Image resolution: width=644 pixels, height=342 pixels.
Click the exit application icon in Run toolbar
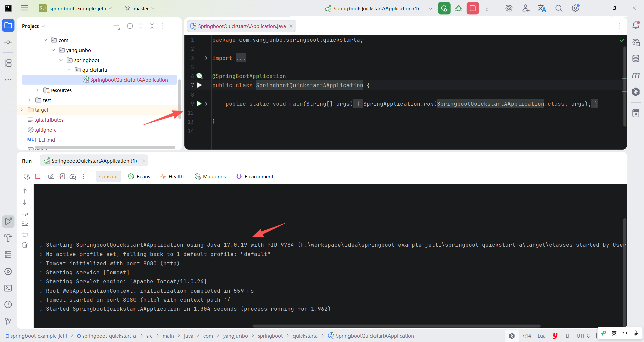coord(62,176)
